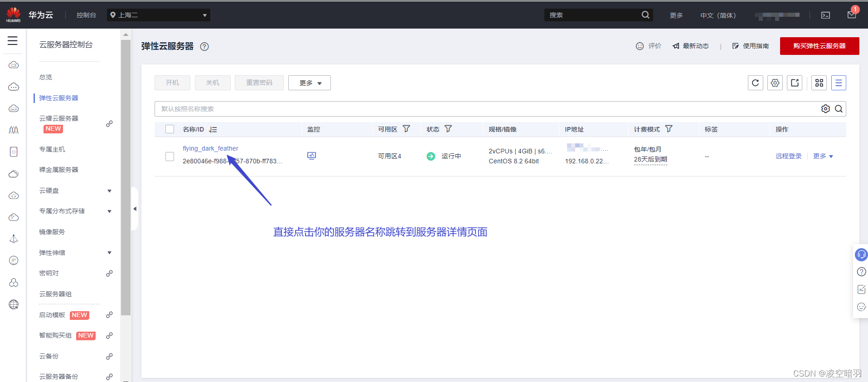Filter by 状态 funnel icon
Image resolution: width=868 pixels, height=382 pixels.
coord(448,129)
